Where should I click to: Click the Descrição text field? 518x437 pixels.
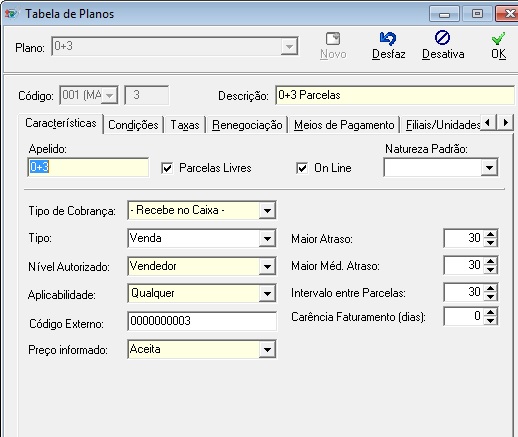coord(395,95)
